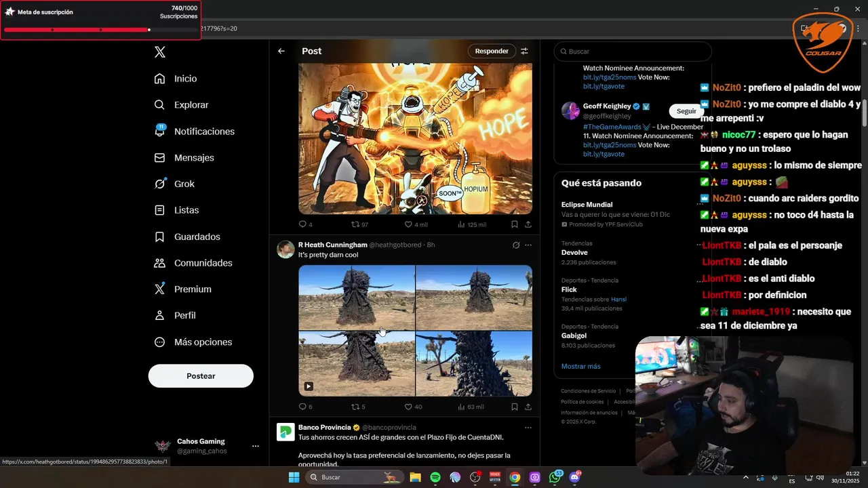Open the Devolve trending topic
The image size is (868, 488).
[574, 252]
